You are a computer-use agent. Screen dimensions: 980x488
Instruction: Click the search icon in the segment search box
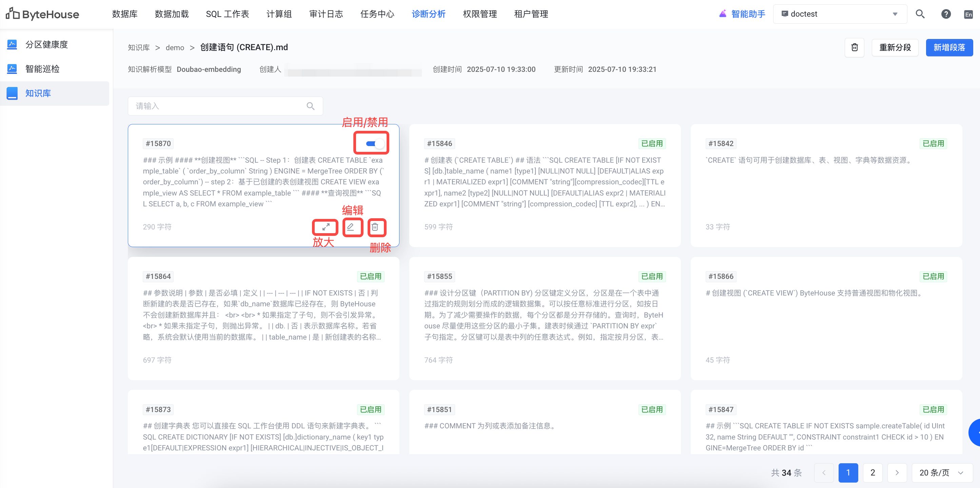point(310,106)
